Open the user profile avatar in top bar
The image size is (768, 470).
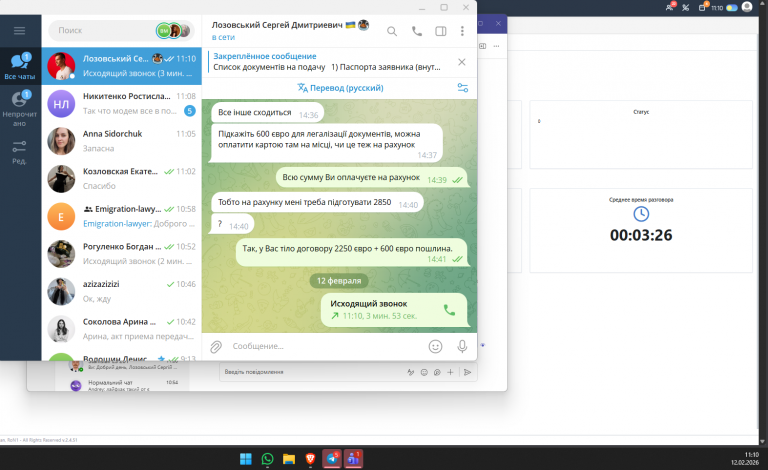(x=747, y=7)
